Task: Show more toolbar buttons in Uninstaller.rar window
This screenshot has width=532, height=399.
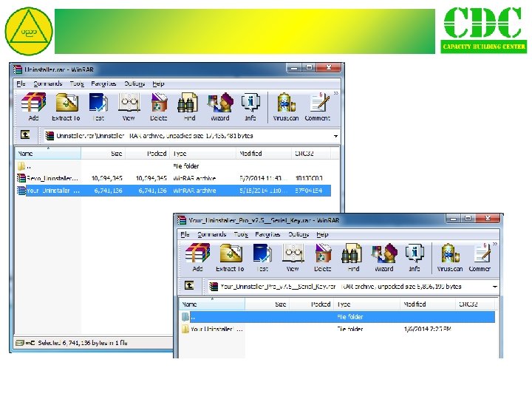Action: tap(336, 93)
